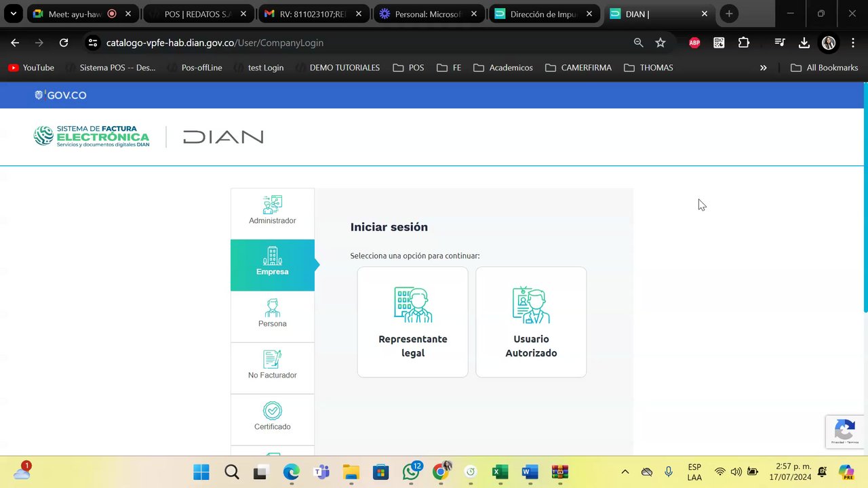The image size is (868, 488).
Task: Open the zoom magnifier in address bar
Action: pyautogui.click(x=638, y=43)
